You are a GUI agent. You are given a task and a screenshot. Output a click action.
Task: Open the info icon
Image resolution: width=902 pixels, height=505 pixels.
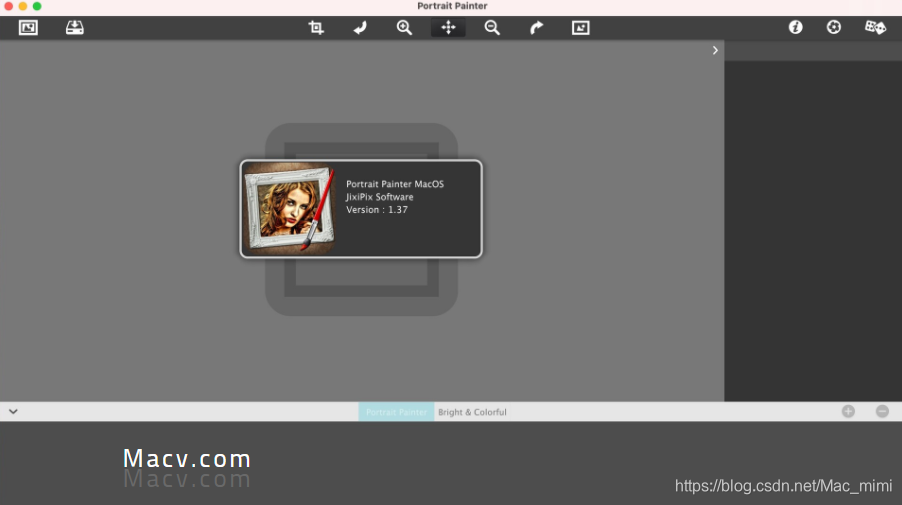796,27
